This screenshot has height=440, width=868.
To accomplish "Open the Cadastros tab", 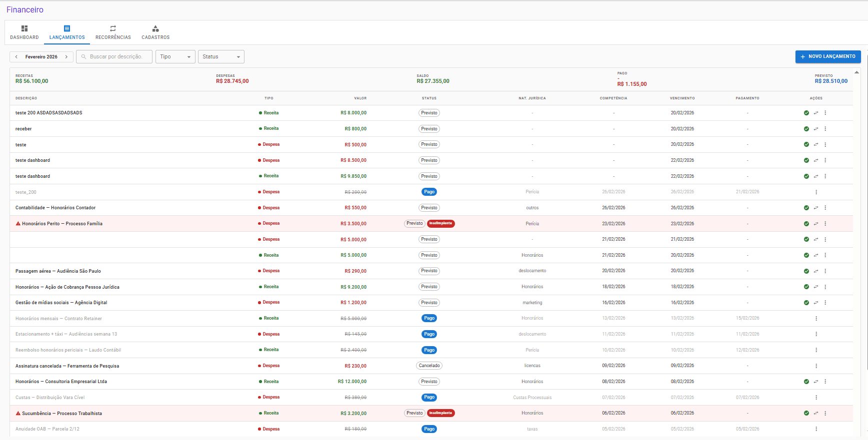I will pos(155,32).
